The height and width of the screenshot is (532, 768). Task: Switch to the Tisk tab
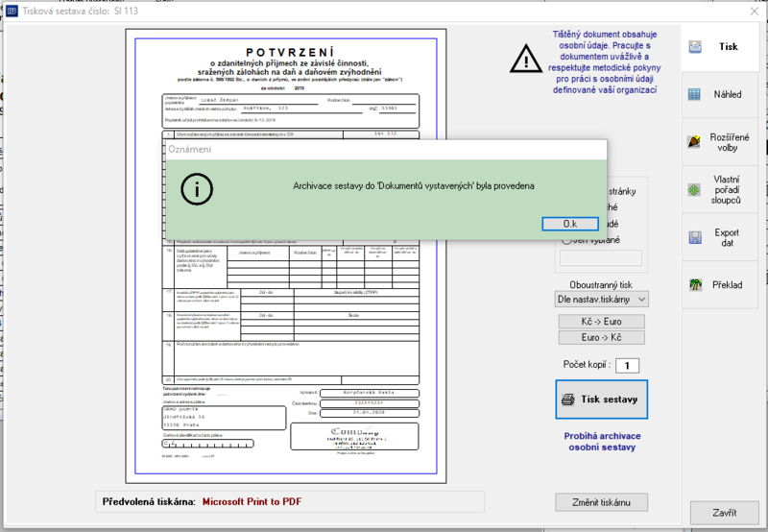coord(720,47)
